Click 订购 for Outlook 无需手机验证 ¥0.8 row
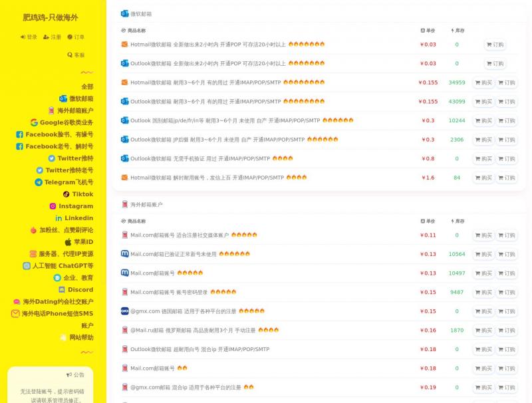The width and height of the screenshot is (532, 403). (x=507, y=158)
